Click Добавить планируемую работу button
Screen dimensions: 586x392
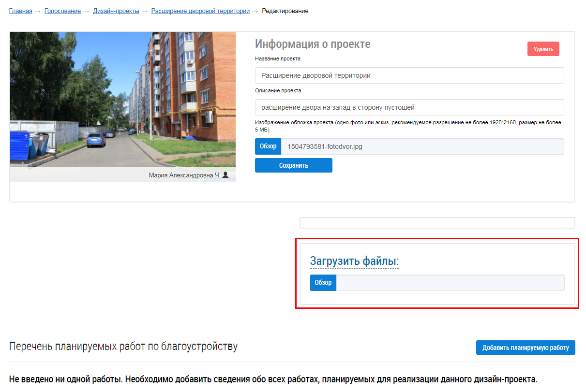coord(526,348)
